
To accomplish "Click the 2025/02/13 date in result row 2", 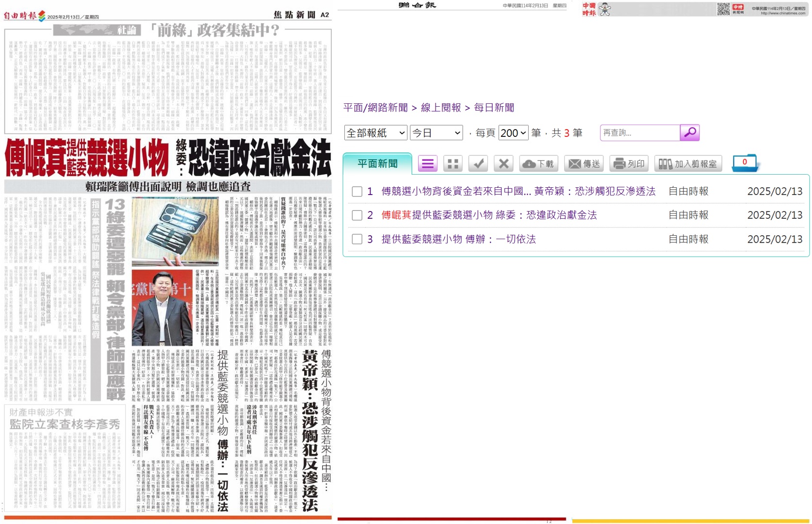I will 775,215.
